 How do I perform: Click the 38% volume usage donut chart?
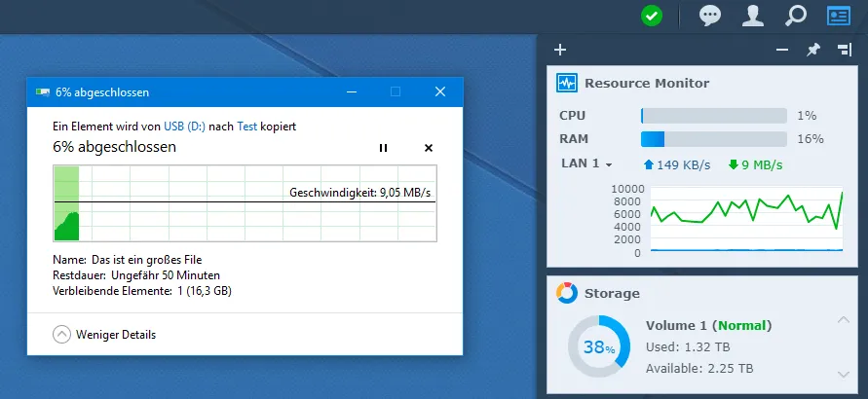click(x=599, y=346)
